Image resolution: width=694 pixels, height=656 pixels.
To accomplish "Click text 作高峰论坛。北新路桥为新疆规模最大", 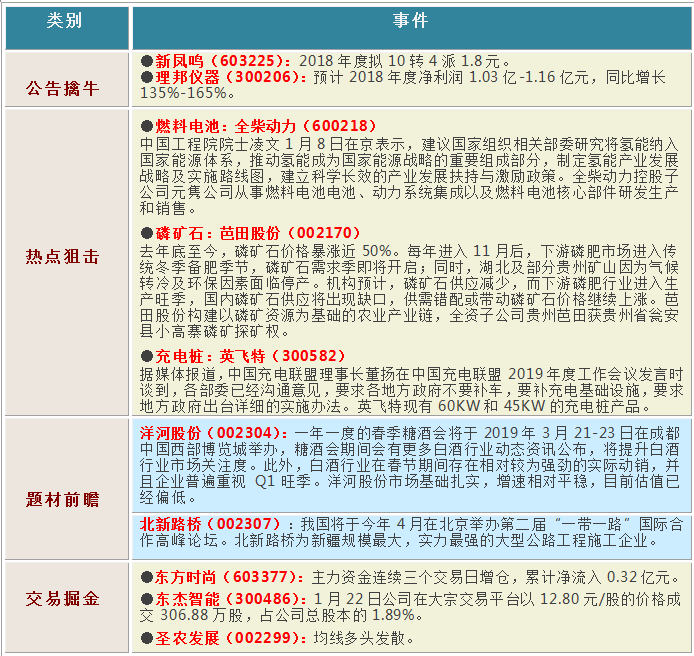I will 270,540.
